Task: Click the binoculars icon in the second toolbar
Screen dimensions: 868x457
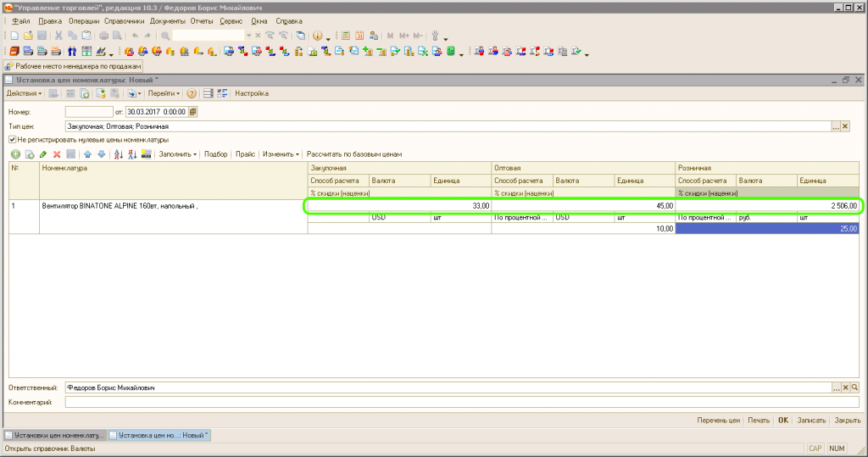Action: [72, 52]
